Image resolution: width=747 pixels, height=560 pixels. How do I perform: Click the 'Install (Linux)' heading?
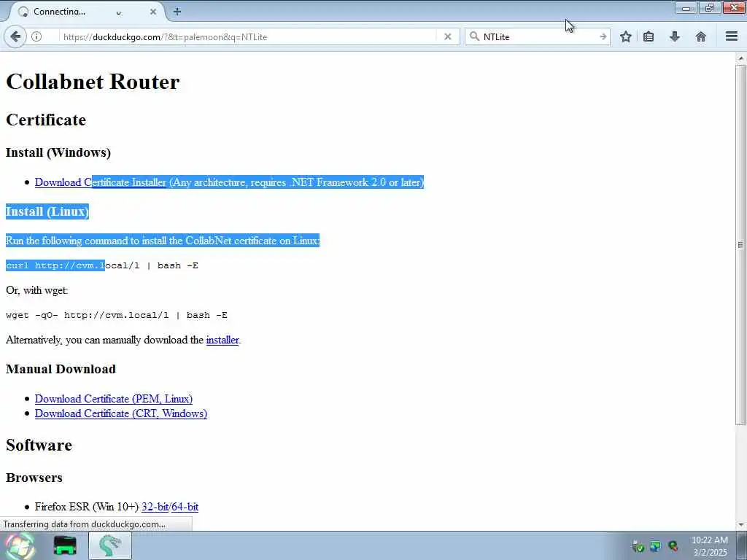click(x=47, y=211)
